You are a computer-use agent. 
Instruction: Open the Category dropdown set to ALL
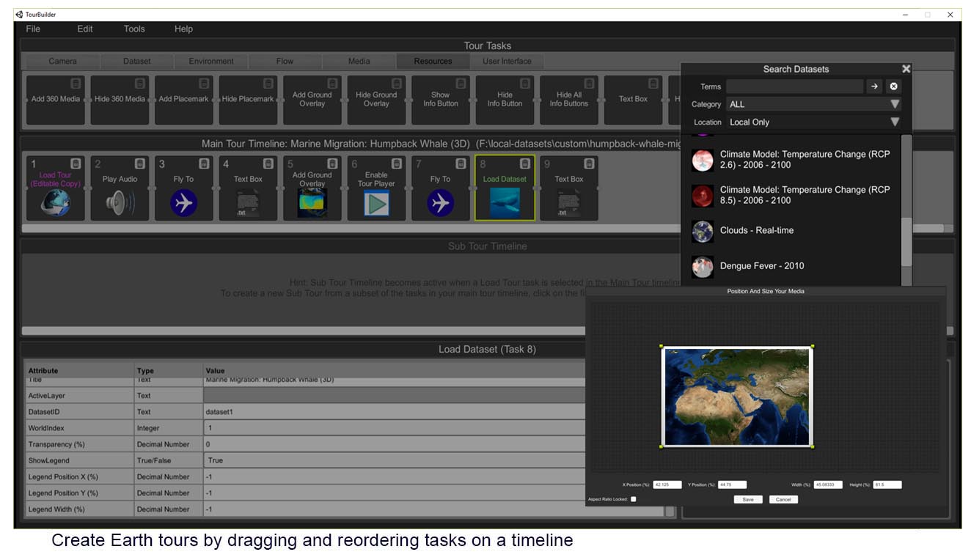point(813,104)
